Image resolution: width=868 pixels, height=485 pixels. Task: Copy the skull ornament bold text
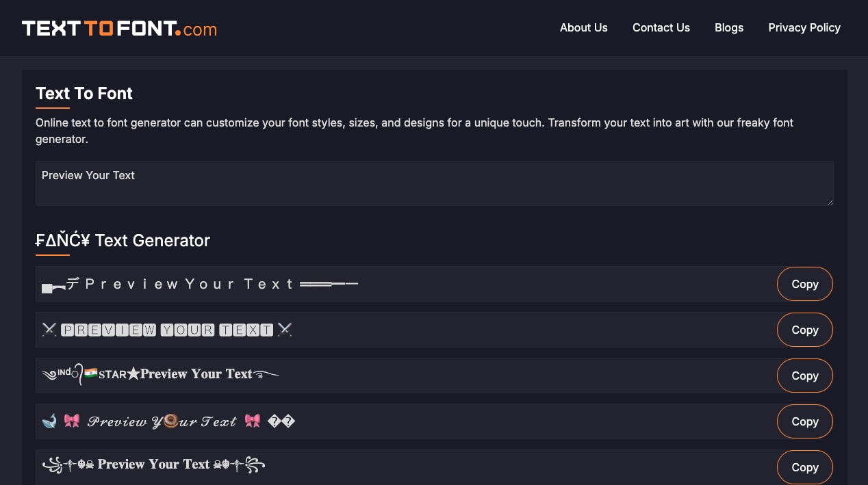click(x=805, y=467)
